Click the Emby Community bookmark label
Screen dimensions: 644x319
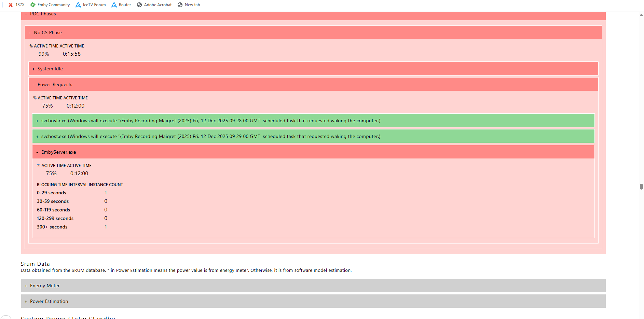tap(54, 5)
